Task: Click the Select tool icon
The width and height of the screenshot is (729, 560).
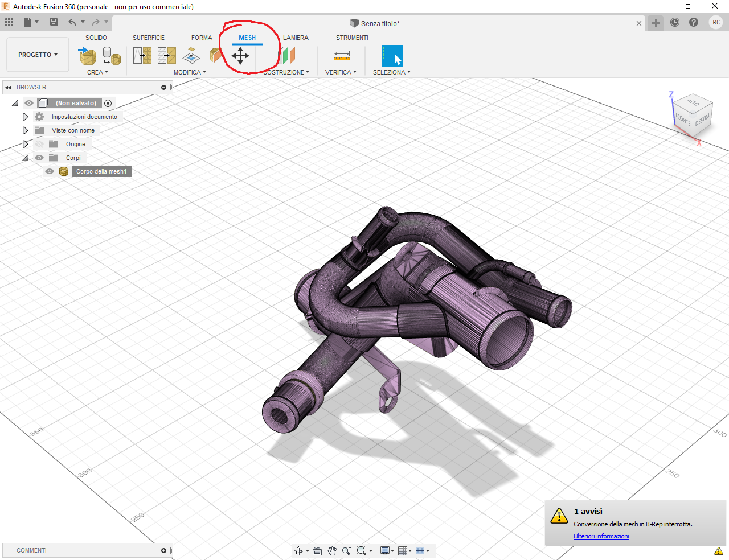Action: point(392,56)
